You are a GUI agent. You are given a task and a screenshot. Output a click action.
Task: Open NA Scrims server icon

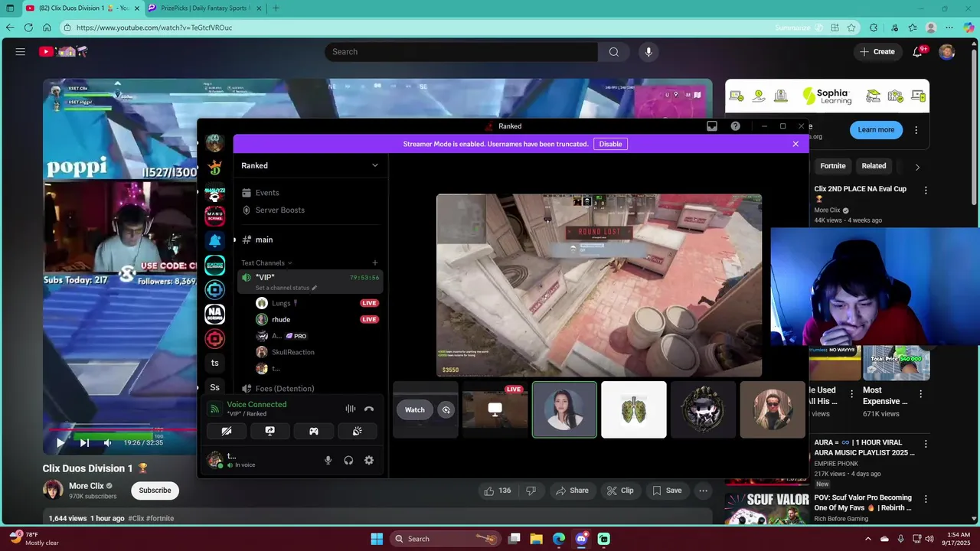coord(215,314)
